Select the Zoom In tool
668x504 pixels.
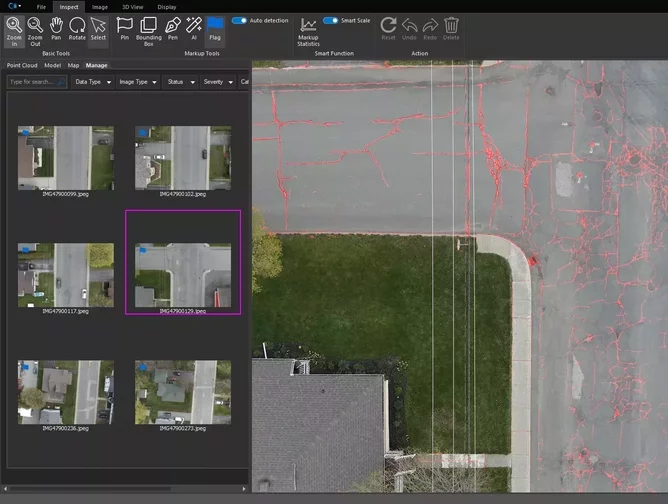pos(14,31)
